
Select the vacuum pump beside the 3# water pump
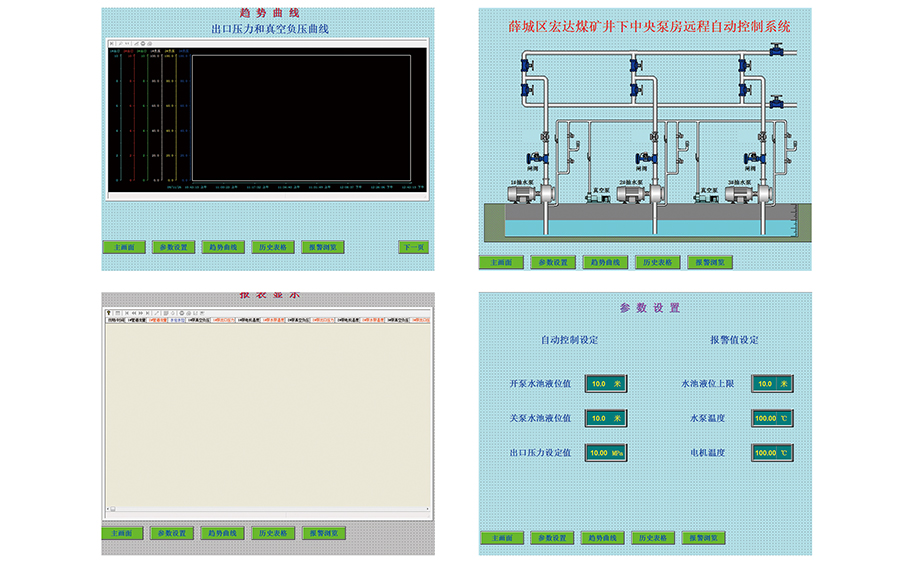(706, 198)
